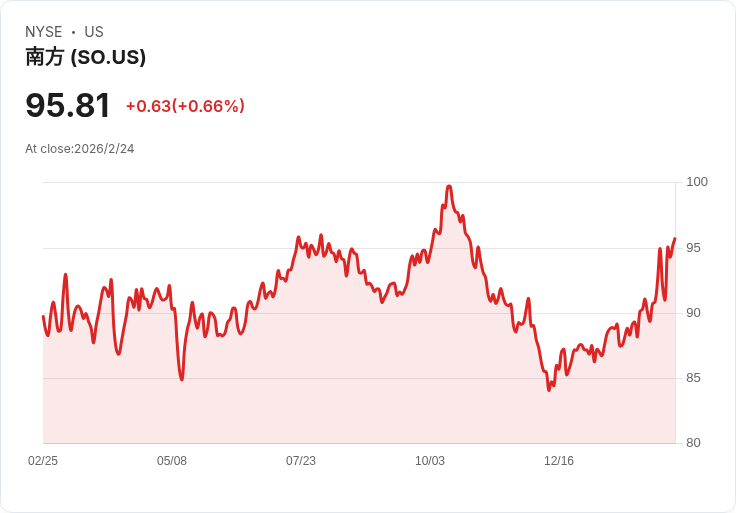Select the 05/08 date axis label
Image resolution: width=736 pixels, height=513 pixels.
(x=172, y=461)
